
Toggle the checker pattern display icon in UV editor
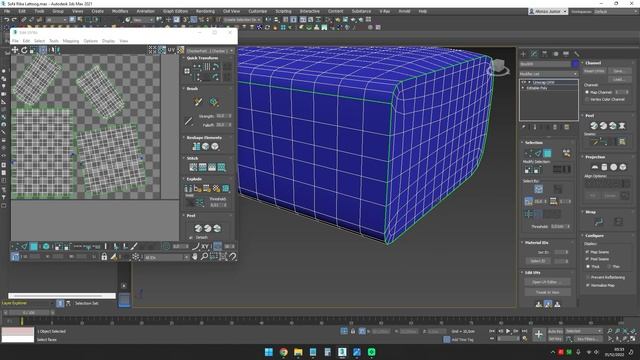[x=180, y=50]
